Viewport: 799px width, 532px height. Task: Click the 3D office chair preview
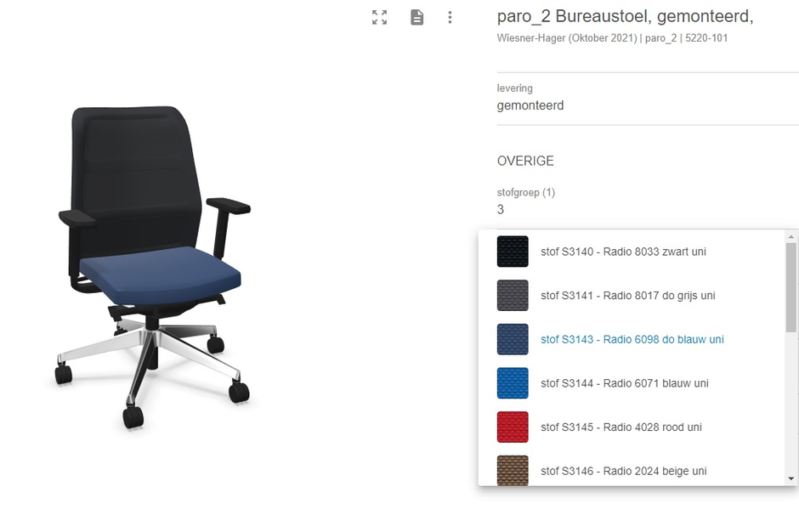pos(153,268)
